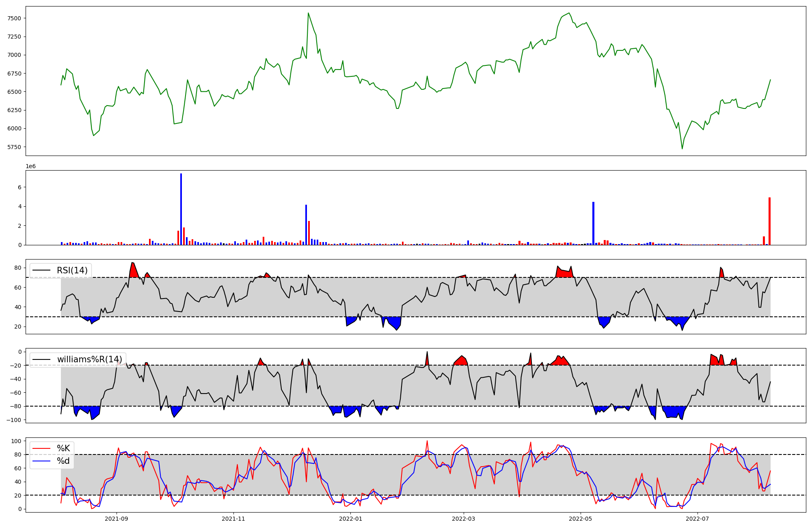Click the 2022-03 date axis label
Image resolution: width=812 pixels, height=528 pixels.
pos(463,519)
